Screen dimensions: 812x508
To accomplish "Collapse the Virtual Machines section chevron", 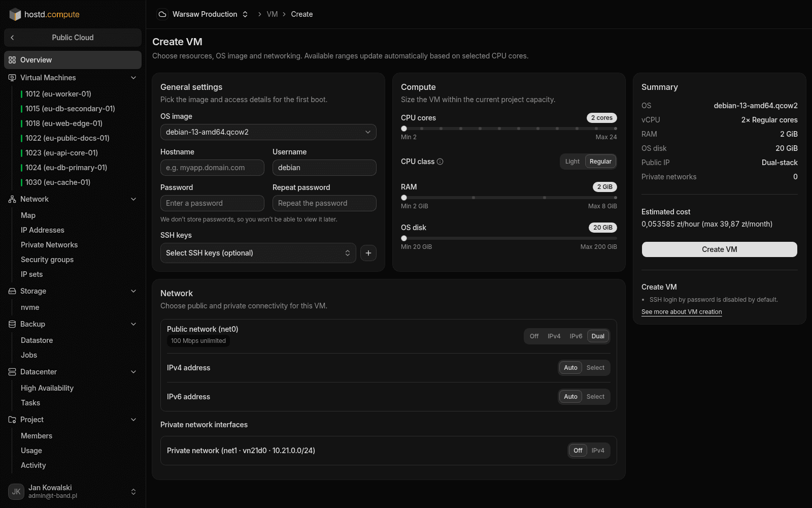I will 133,78.
